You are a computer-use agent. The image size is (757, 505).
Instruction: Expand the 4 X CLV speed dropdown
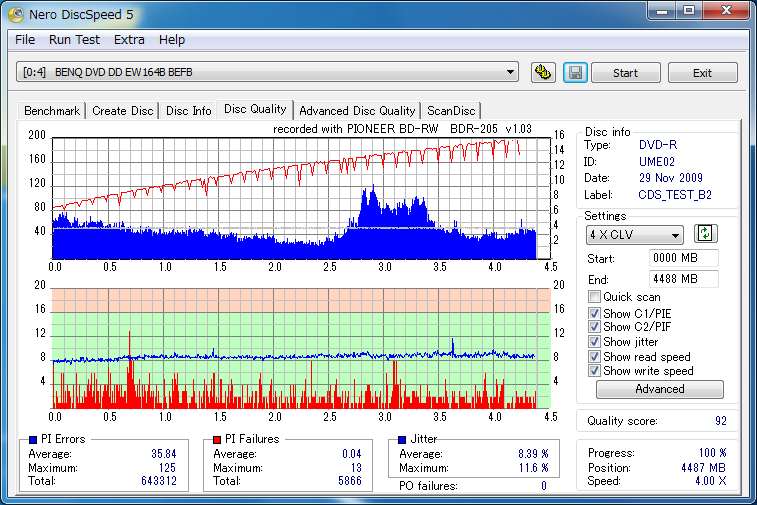click(634, 235)
